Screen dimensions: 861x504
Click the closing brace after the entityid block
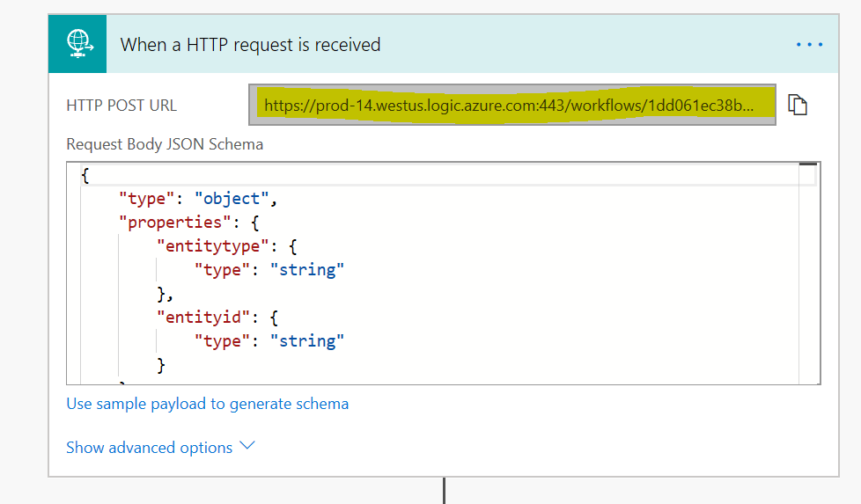(x=161, y=364)
